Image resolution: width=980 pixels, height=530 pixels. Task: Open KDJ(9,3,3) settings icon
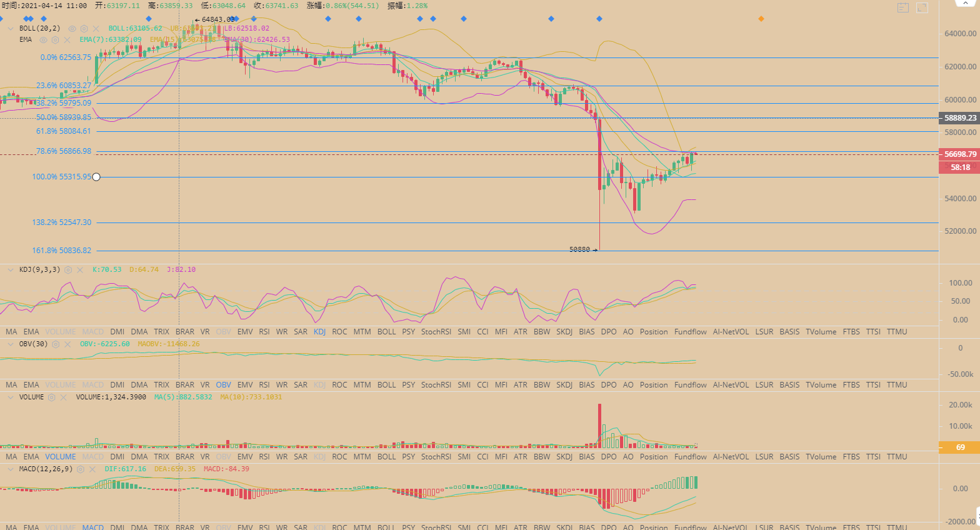(68, 270)
